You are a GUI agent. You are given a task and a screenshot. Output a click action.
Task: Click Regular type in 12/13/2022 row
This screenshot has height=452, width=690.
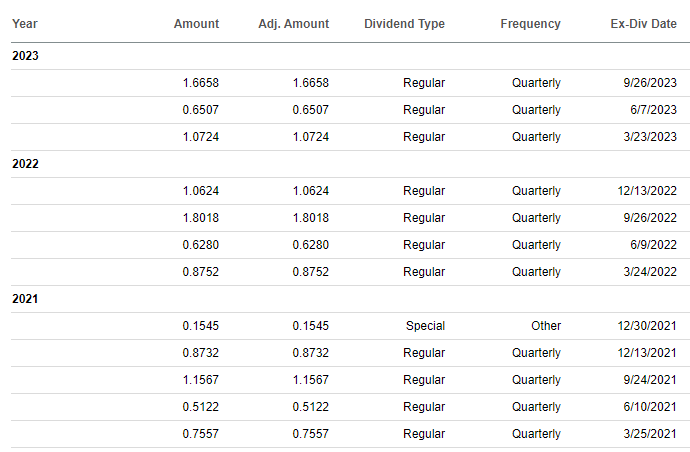click(x=424, y=191)
